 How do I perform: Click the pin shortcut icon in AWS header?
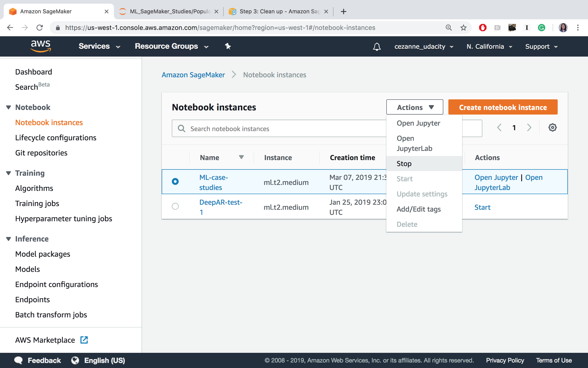point(228,46)
